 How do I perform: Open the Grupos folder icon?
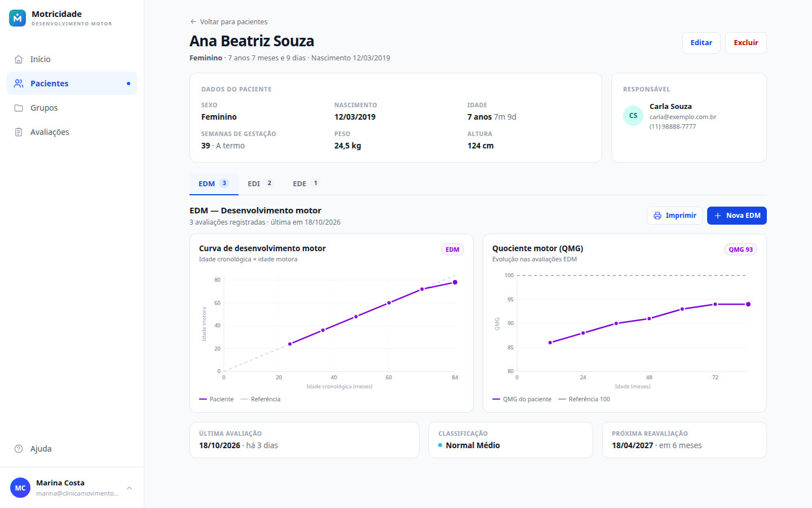point(19,108)
